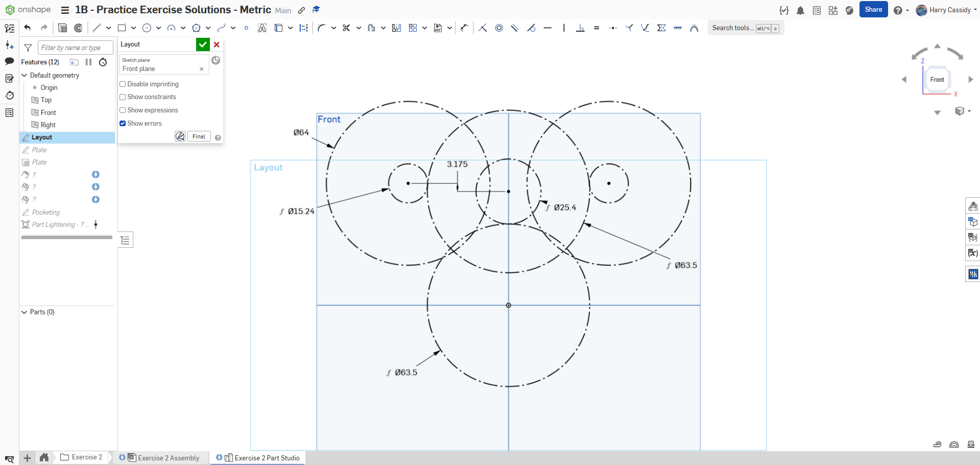Accept sketch with green checkmark
Image resolution: width=980 pixels, height=465 pixels.
coord(203,44)
